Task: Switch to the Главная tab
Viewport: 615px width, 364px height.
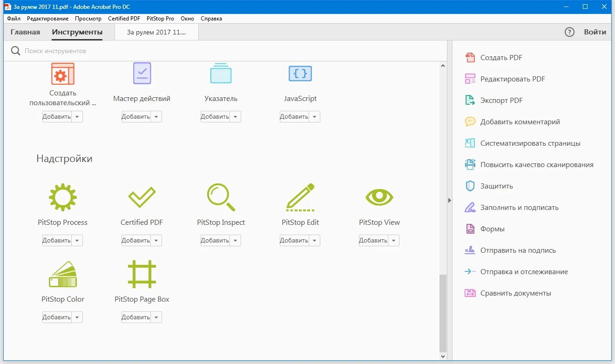Action: pos(26,32)
